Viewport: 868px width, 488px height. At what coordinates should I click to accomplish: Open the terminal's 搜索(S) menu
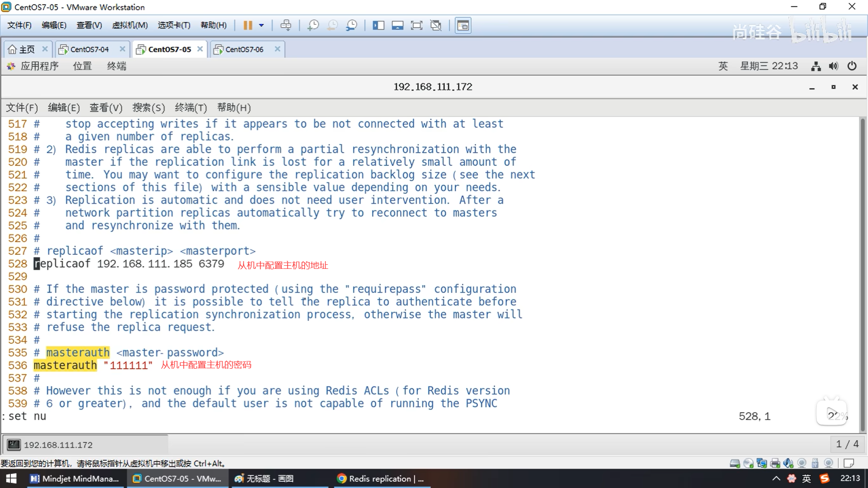pos(148,108)
